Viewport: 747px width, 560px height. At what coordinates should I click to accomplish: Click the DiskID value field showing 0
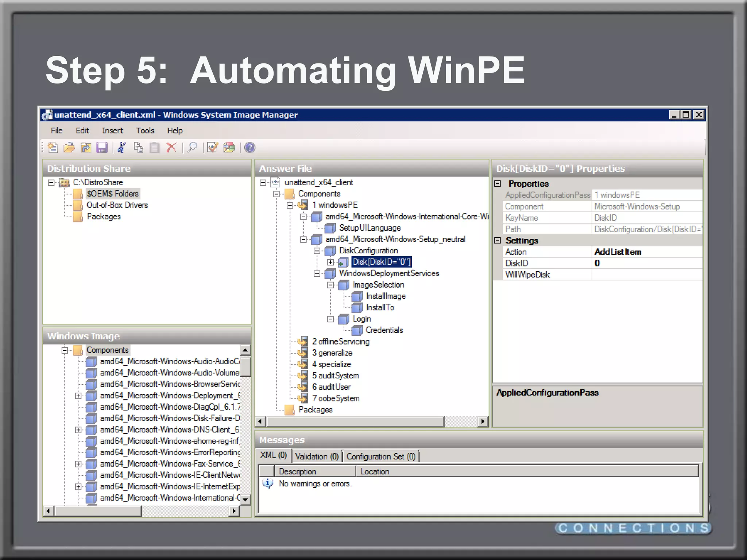(x=647, y=263)
